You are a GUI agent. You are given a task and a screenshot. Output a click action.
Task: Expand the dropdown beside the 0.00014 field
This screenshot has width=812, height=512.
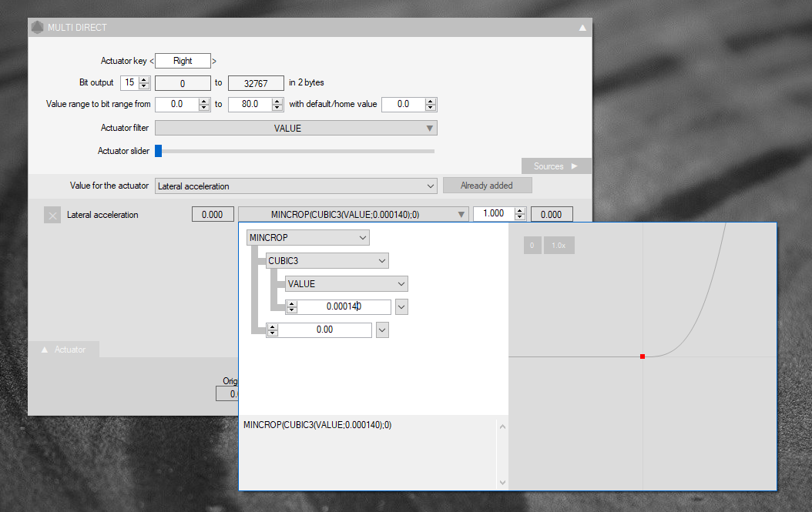(x=401, y=307)
